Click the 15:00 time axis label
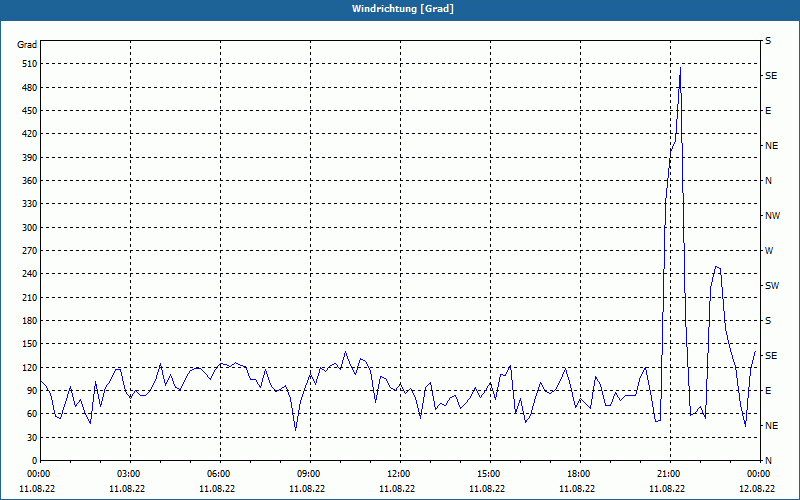800x500 pixels. [x=490, y=474]
